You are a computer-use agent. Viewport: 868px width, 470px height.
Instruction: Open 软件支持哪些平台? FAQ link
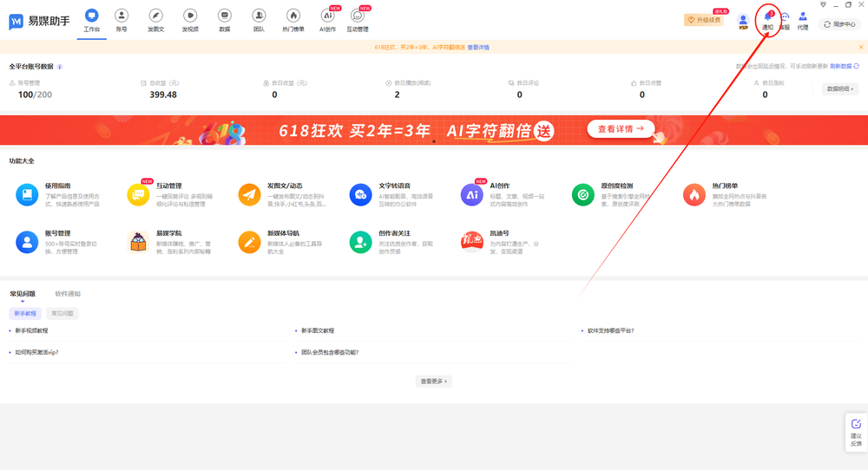(x=610, y=330)
